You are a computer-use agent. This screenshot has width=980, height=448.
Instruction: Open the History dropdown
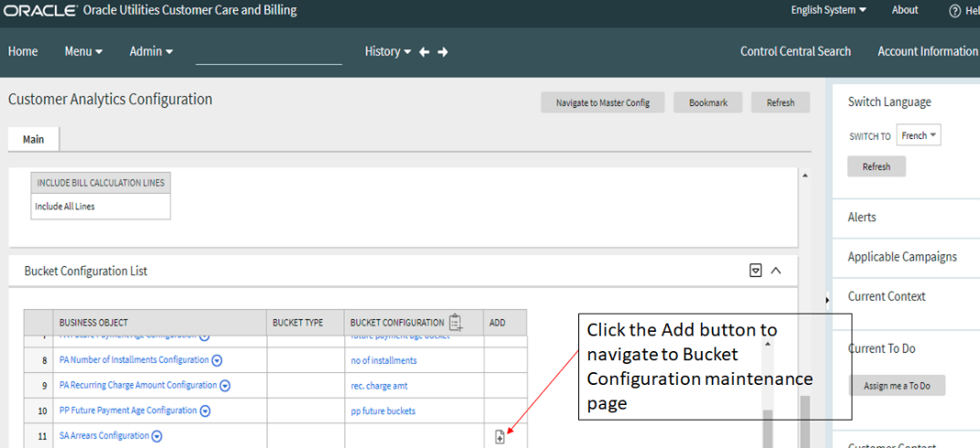tap(387, 52)
